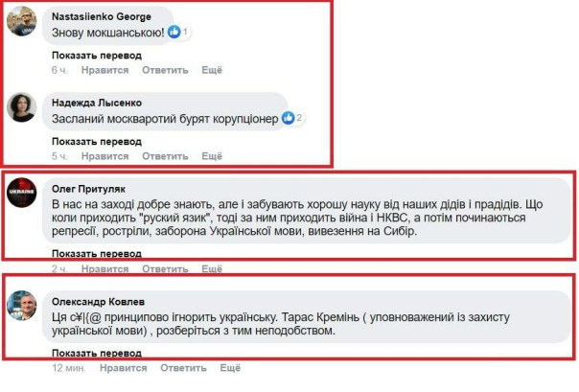Click the like reaction icon on Nastasiienko George's comment
Image resolution: width=579 pixels, height=392 pixels.
point(174,33)
